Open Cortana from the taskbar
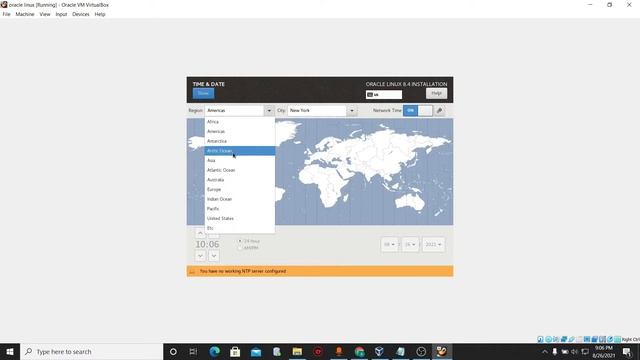Image resolution: width=640 pixels, height=360 pixels. pyautogui.click(x=173, y=351)
